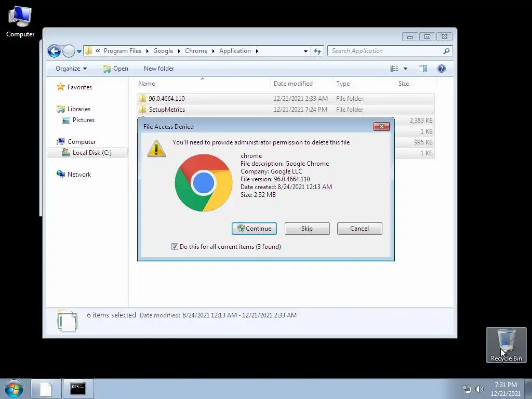Screen dimensions: 532x399
Task: Click Open in the toolbar
Action: [115, 69]
